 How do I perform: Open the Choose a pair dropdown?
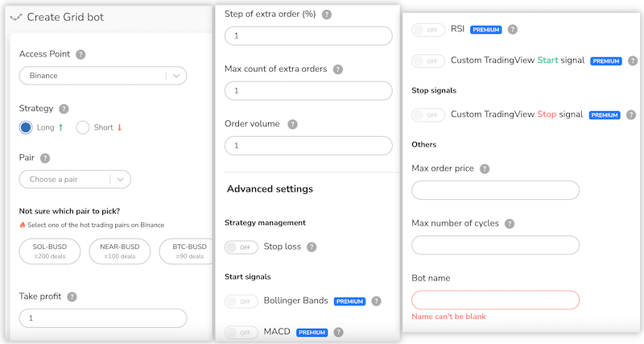[75, 180]
